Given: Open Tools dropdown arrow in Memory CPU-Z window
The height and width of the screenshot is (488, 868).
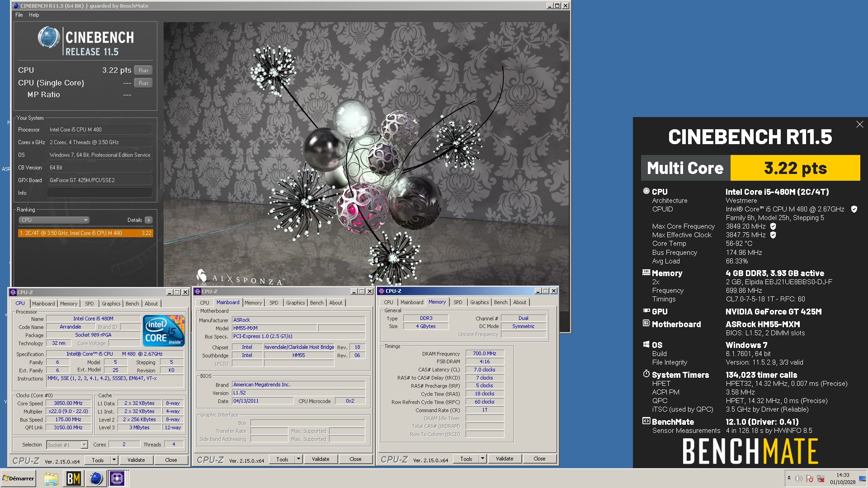Looking at the screenshot, I should click(x=482, y=459).
